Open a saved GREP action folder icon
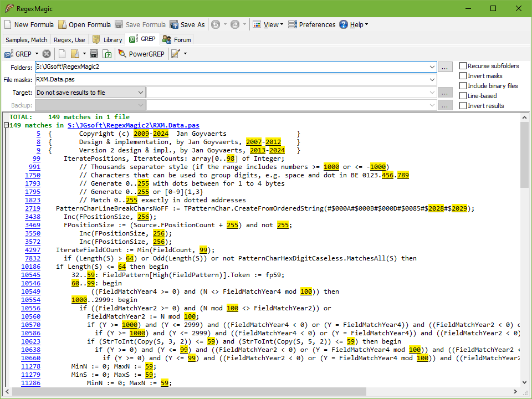 [x=75, y=54]
